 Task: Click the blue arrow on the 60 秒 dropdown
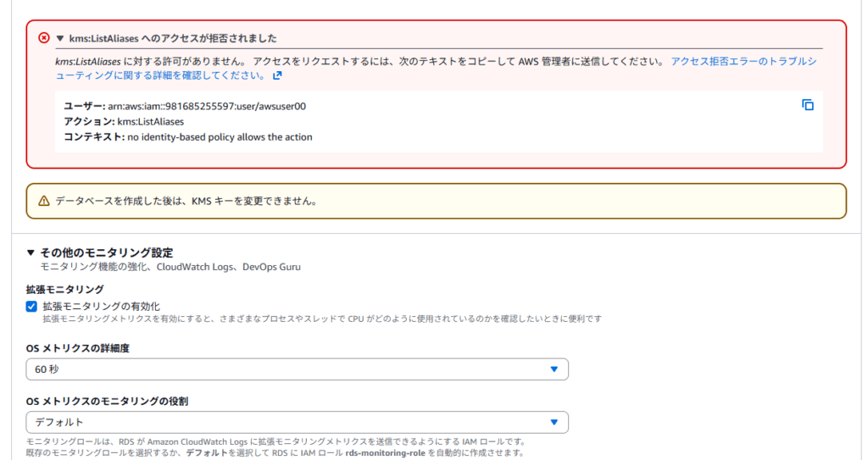(x=554, y=369)
